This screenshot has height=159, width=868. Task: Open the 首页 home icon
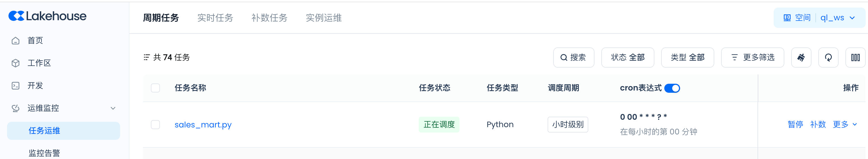pyautogui.click(x=16, y=41)
